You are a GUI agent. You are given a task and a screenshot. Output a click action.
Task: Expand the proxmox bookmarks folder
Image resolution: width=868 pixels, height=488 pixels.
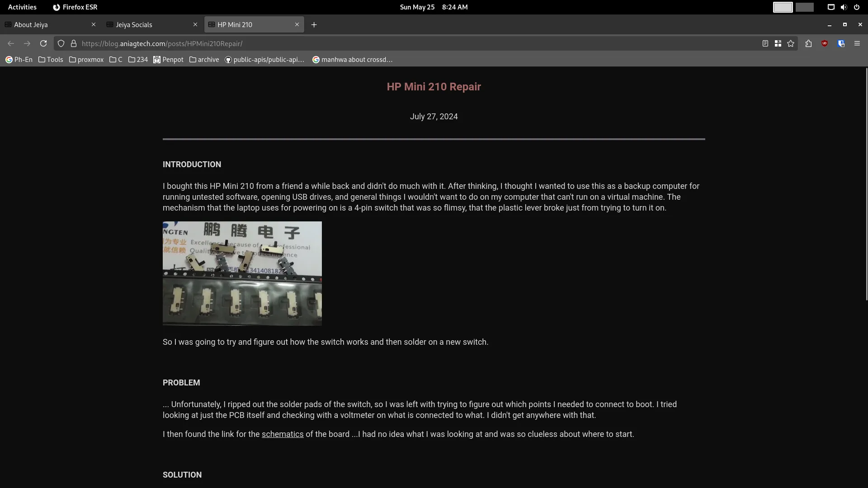tap(86, 60)
